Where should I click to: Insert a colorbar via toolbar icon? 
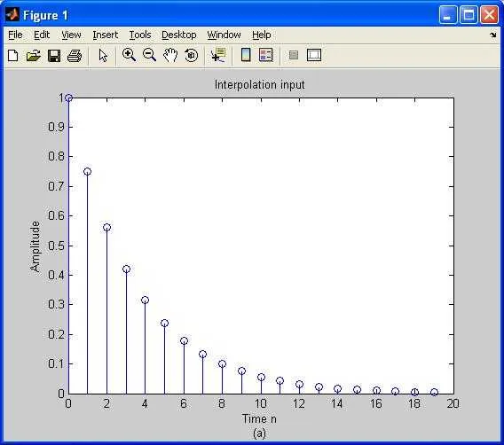pos(246,55)
